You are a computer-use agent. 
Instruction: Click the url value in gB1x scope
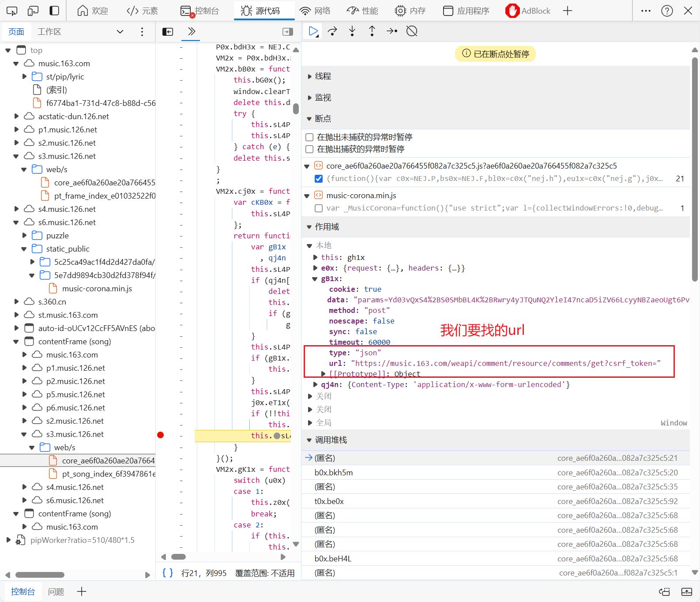pos(506,363)
